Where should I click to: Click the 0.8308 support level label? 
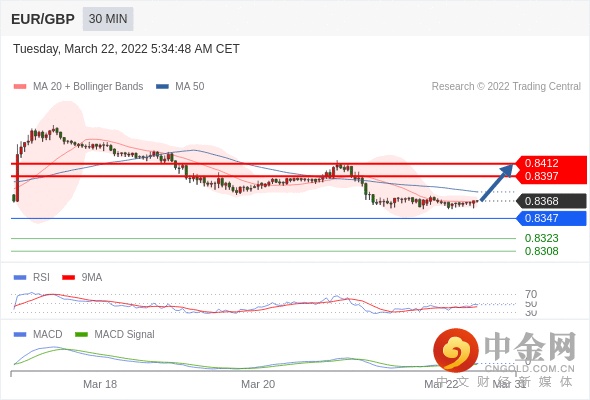[x=541, y=251]
